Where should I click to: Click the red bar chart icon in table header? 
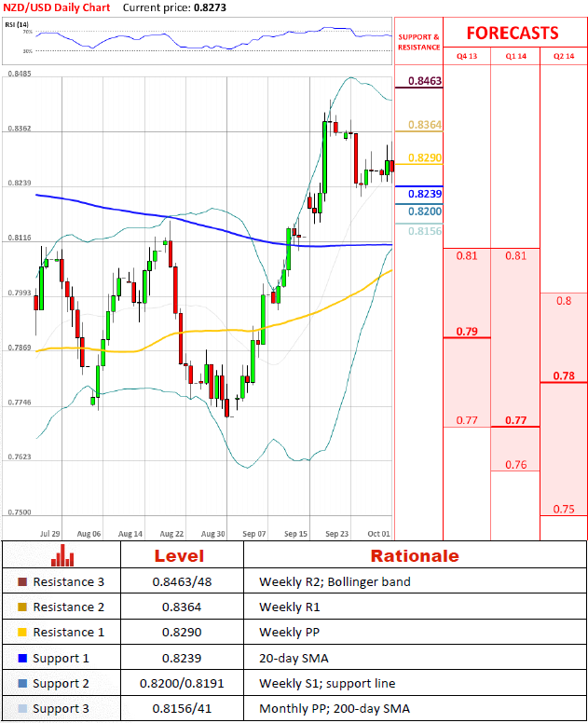[63, 556]
